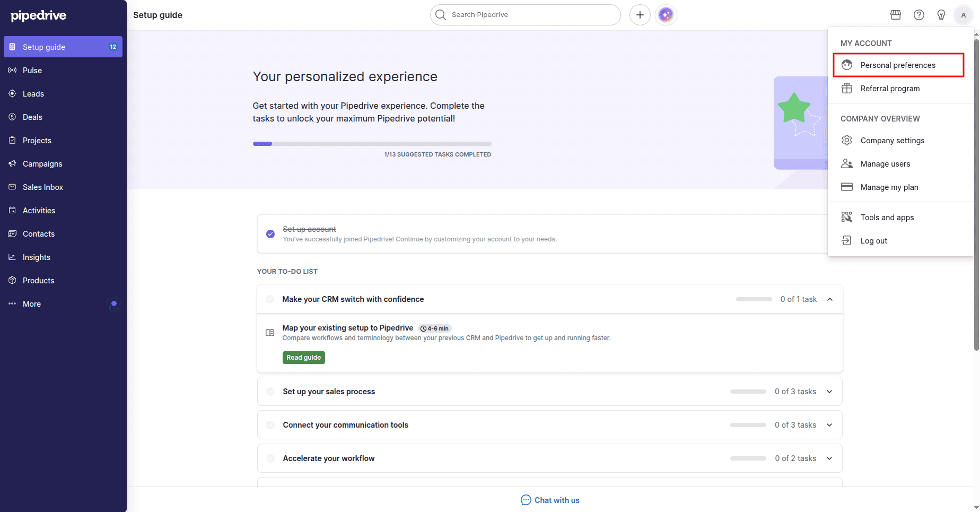The image size is (980, 512).
Task: Open the Deals section
Action: (x=63, y=117)
